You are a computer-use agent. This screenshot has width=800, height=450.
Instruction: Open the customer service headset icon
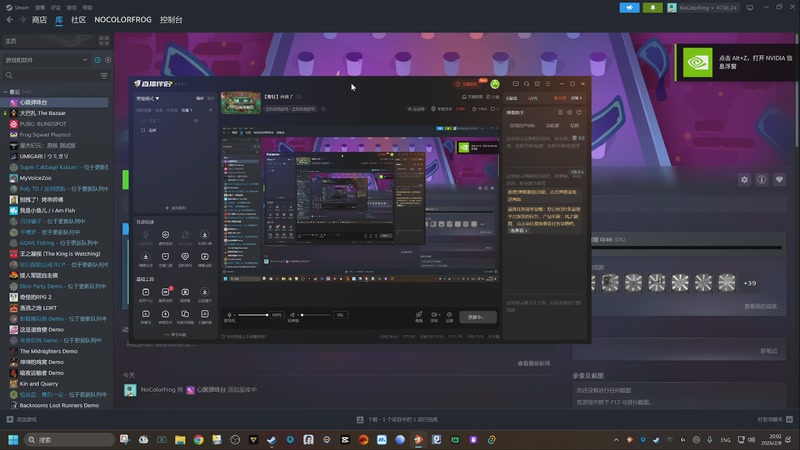click(x=527, y=84)
